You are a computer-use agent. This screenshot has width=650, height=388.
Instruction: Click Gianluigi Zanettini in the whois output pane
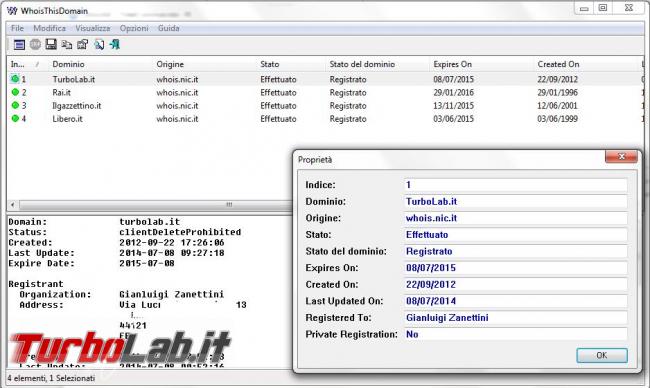(172, 294)
